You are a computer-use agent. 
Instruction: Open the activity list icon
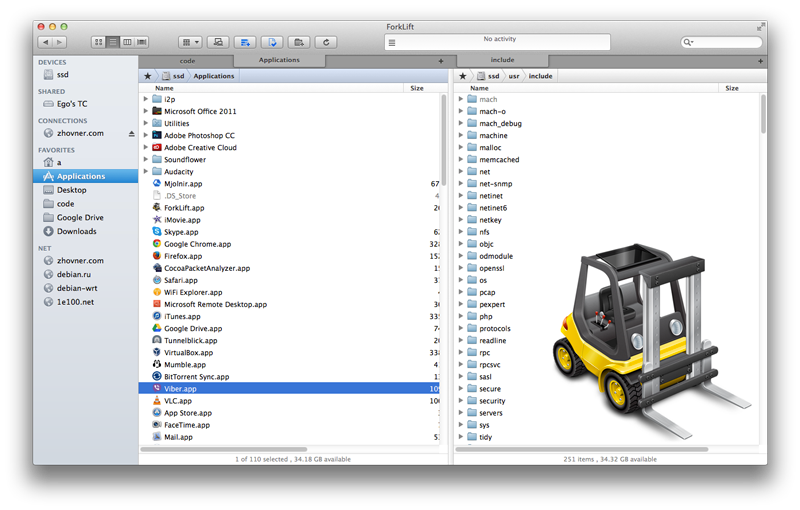392,43
